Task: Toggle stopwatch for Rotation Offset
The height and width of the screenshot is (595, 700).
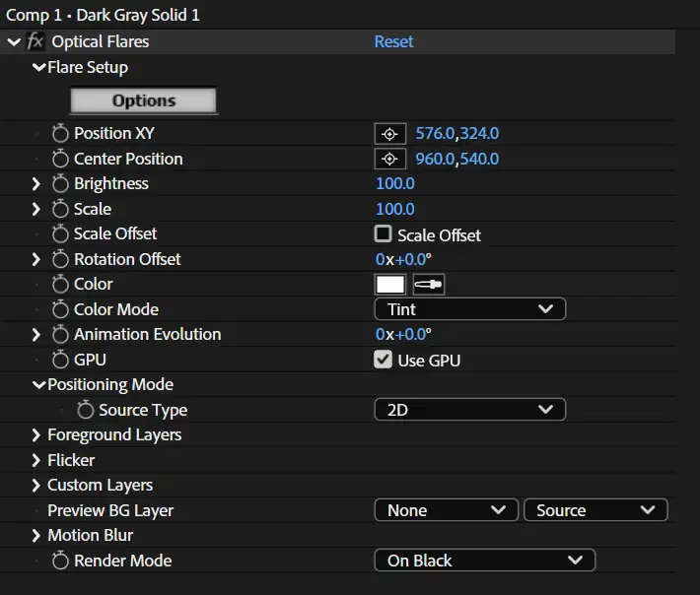Action: pos(60,259)
